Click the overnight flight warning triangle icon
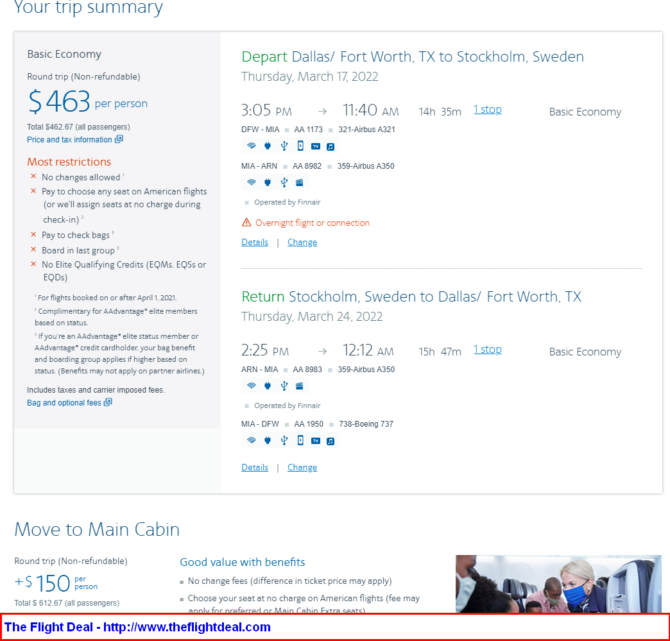Viewport: 670px width, 641px height. (x=247, y=222)
